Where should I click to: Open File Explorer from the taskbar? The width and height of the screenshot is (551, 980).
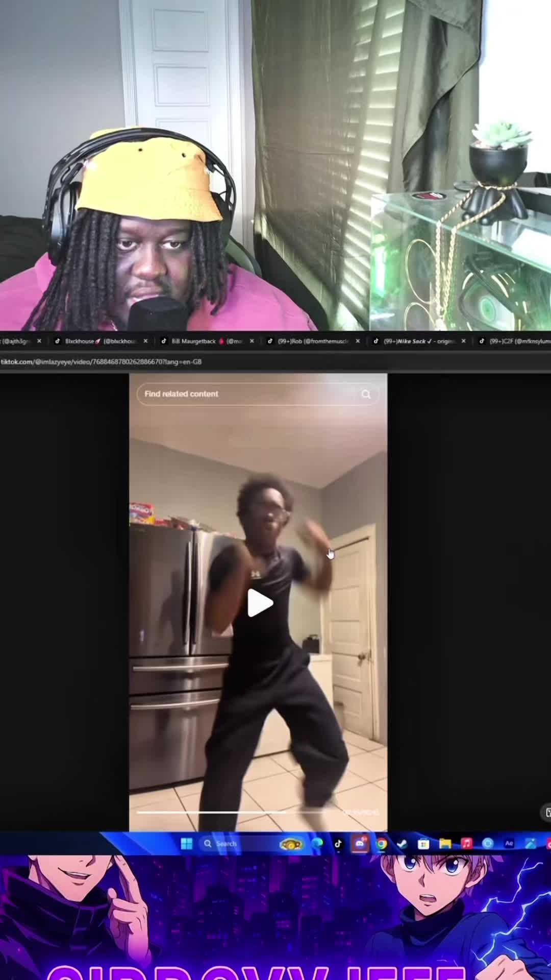pos(445,844)
